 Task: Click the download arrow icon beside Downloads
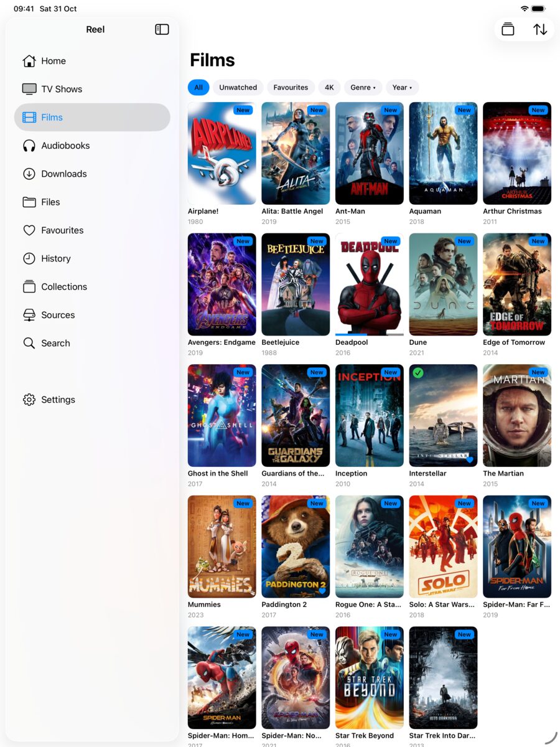[29, 174]
